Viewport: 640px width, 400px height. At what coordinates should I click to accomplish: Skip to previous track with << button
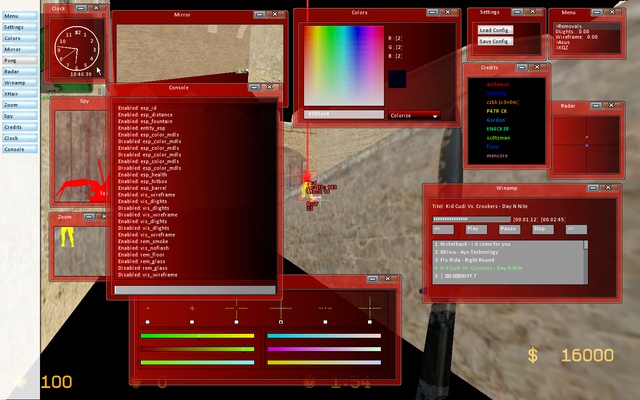(443, 229)
